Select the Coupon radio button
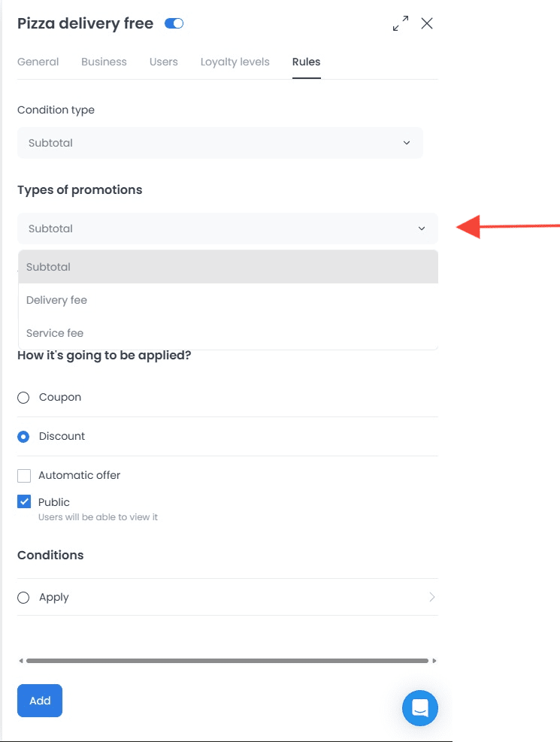The height and width of the screenshot is (742, 560). pos(23,398)
